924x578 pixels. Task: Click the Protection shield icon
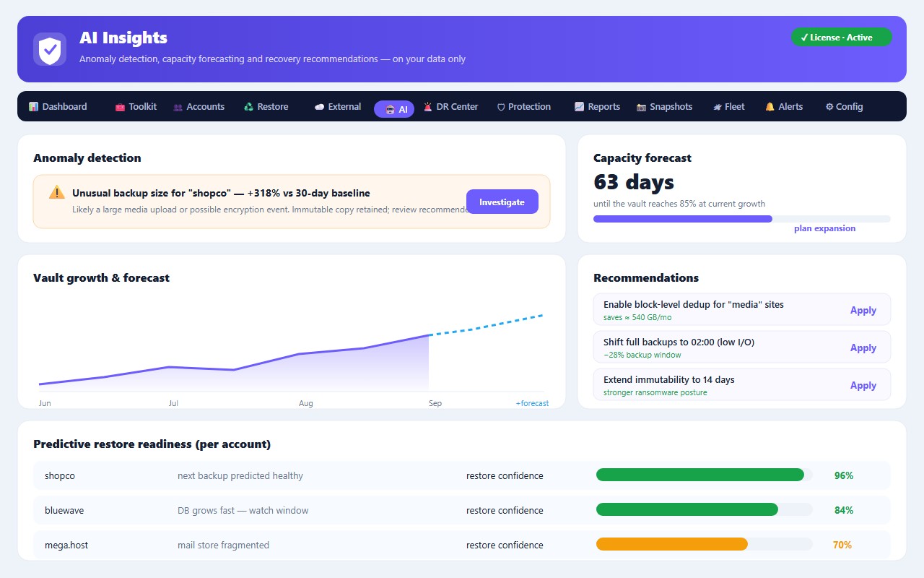point(501,107)
